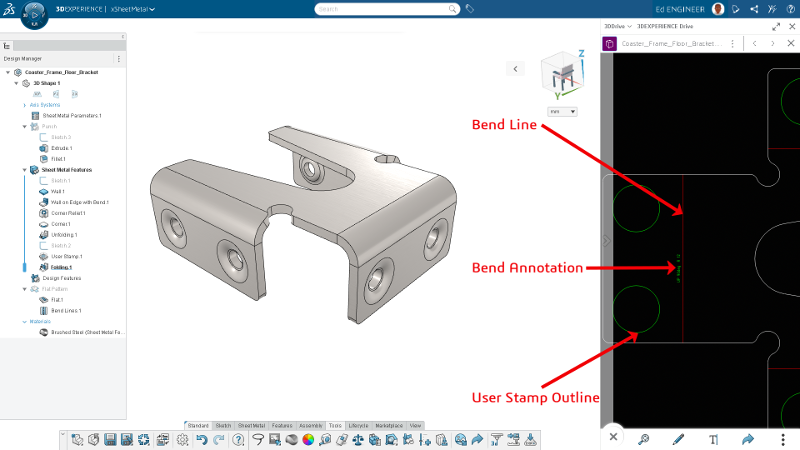Switch to the Sheet Metal tab

pos(253,425)
